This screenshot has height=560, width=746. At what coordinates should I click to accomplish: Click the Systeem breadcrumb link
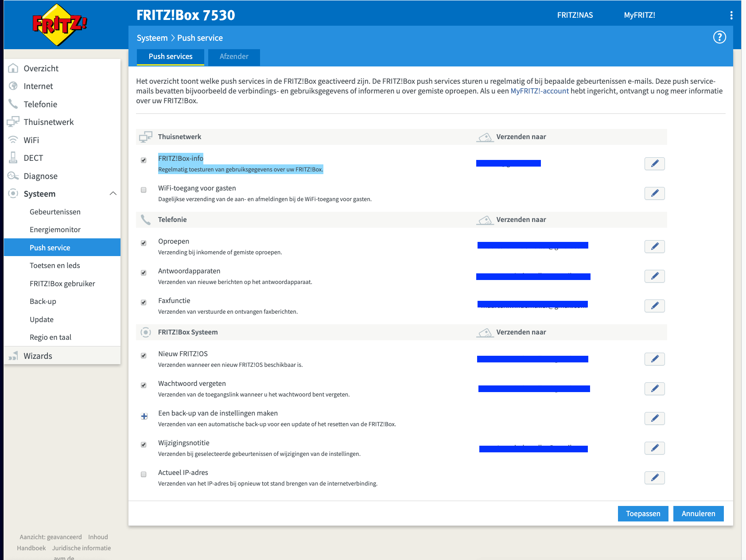pos(152,38)
